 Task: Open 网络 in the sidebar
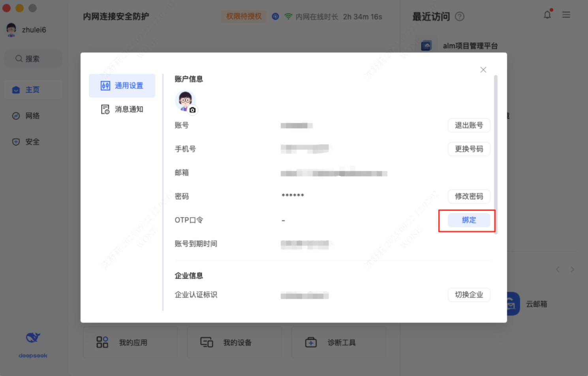tap(33, 116)
